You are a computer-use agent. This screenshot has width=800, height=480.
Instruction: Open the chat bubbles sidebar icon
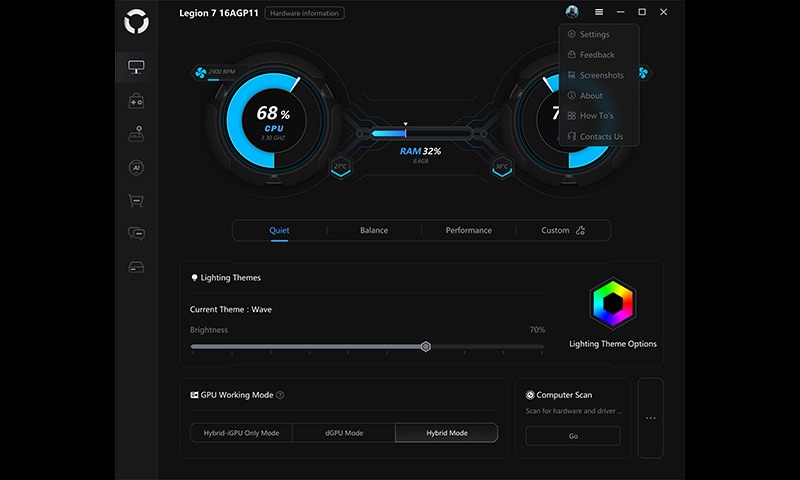[x=136, y=234]
